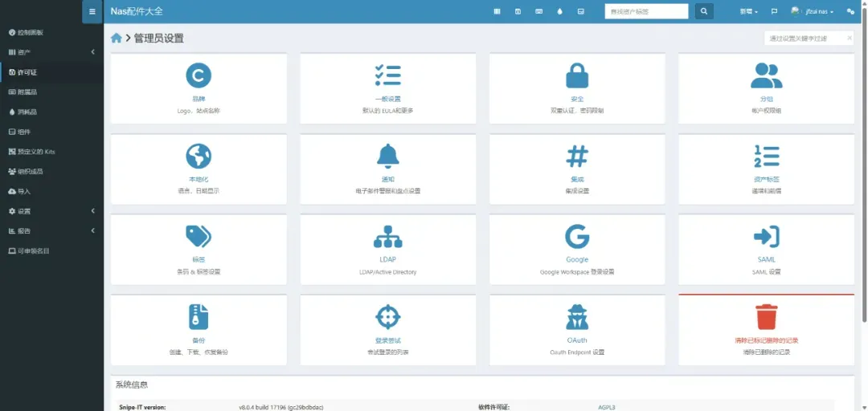Open the AGPL3 license link
868x411 pixels.
click(x=607, y=407)
